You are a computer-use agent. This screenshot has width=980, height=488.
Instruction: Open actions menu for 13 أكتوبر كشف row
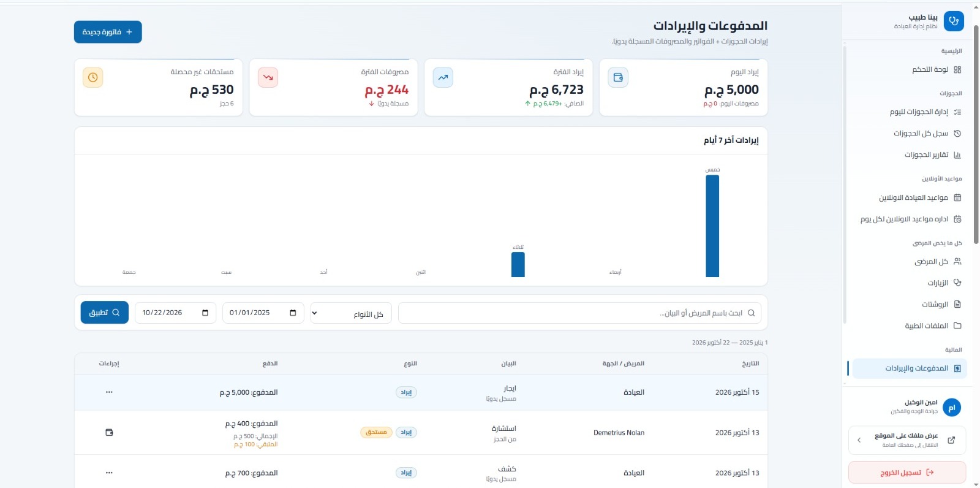coord(109,473)
